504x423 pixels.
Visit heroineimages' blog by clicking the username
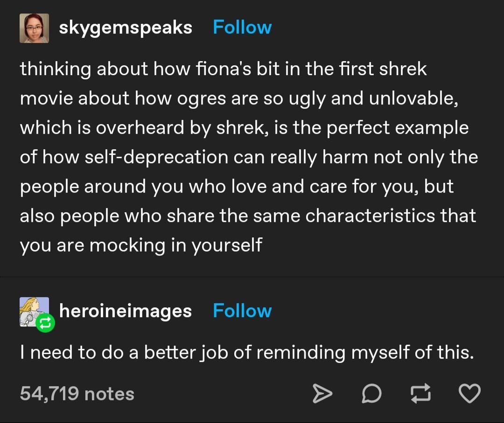tap(125, 310)
